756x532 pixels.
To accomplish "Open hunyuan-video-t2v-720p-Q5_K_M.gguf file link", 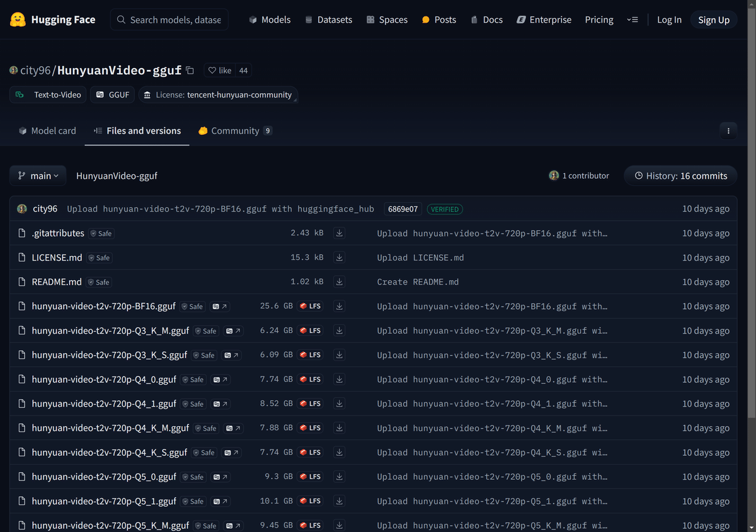I will pyautogui.click(x=110, y=525).
